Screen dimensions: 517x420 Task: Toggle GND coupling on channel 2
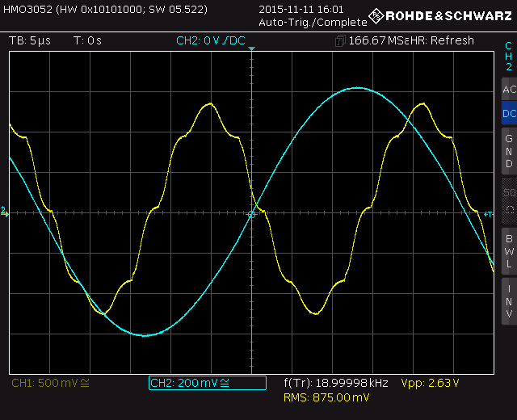pyautogui.click(x=508, y=151)
